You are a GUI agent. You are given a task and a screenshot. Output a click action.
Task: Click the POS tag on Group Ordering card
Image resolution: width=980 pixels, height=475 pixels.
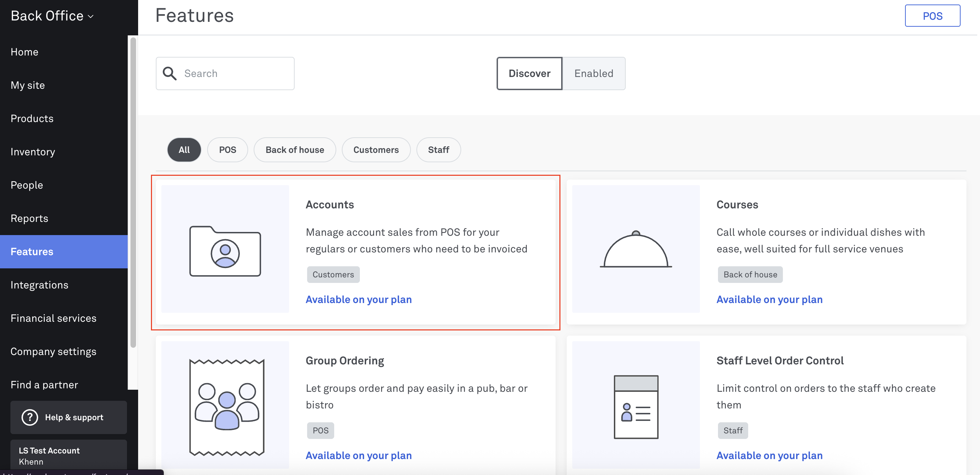tap(320, 431)
